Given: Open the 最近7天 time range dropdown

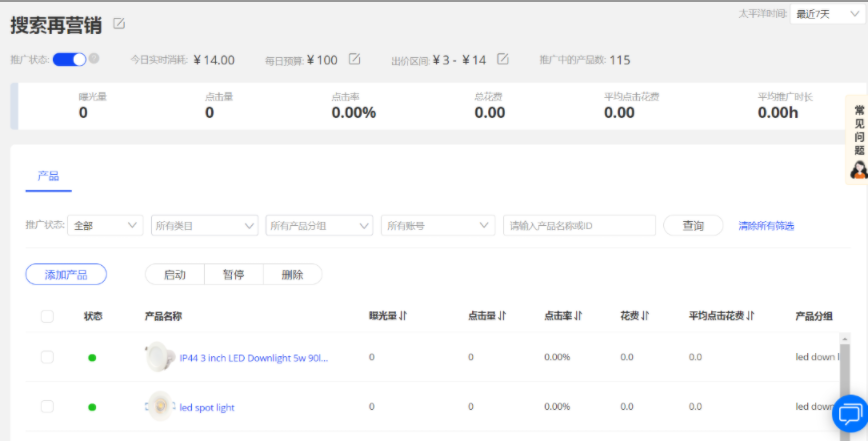Looking at the screenshot, I should tap(826, 14).
